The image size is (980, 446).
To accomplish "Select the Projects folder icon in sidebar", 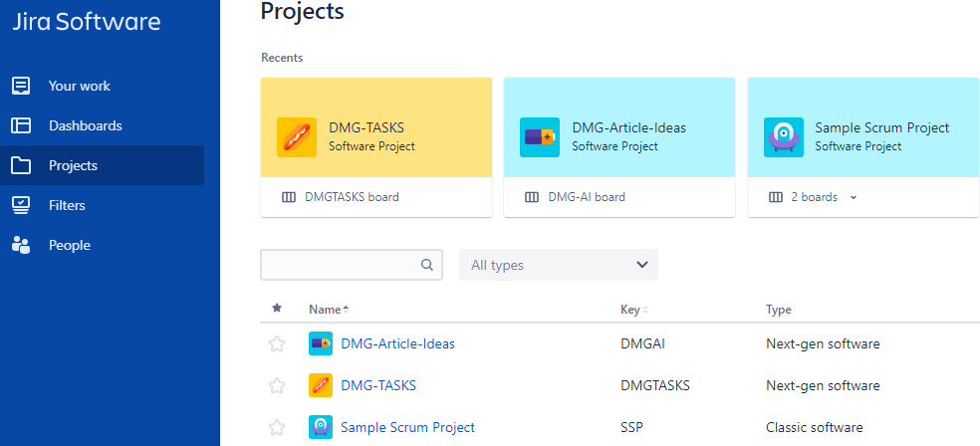I will [x=21, y=165].
